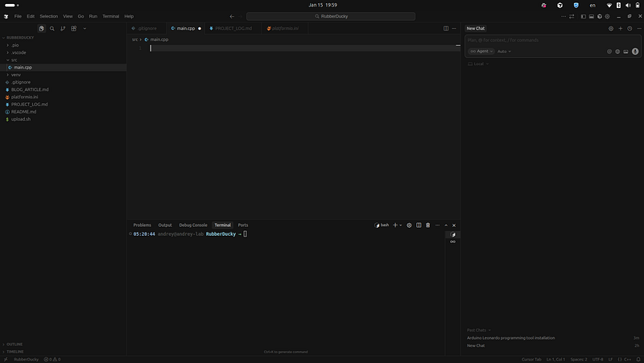Collapse the RUBBERDUCKY root folder
The width and height of the screenshot is (644, 363).
(x=19, y=38)
